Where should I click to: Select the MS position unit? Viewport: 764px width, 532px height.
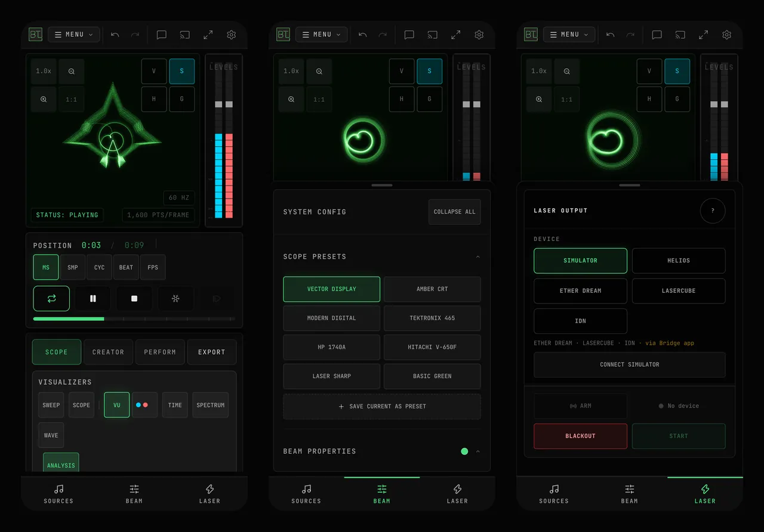coord(46,267)
